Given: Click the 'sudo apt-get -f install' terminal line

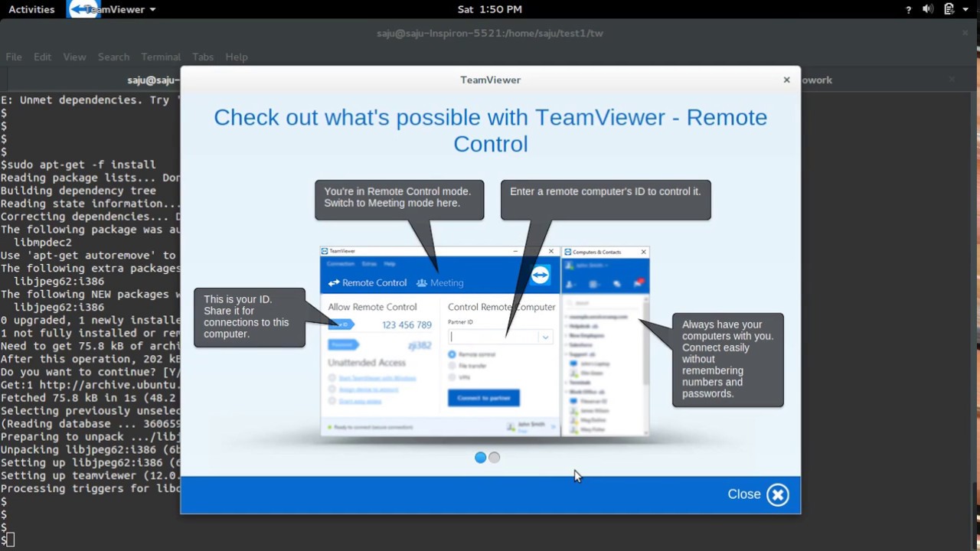Looking at the screenshot, I should click(x=78, y=165).
